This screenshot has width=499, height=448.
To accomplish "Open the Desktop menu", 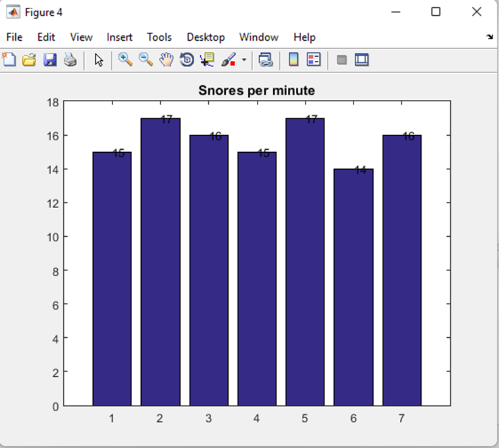I will pos(206,37).
